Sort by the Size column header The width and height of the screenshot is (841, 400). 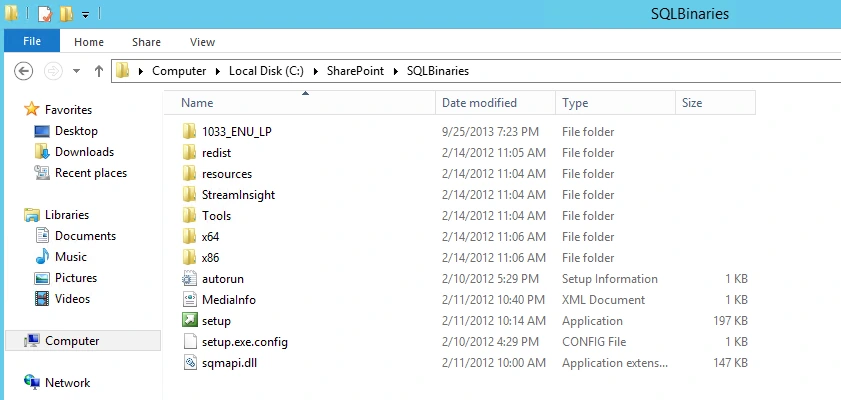pyautogui.click(x=715, y=103)
